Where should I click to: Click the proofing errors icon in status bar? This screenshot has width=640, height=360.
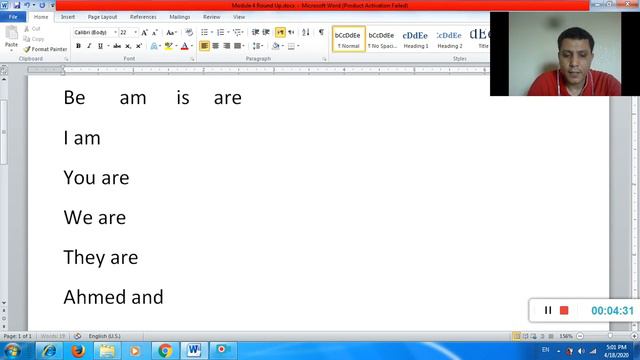(78, 336)
